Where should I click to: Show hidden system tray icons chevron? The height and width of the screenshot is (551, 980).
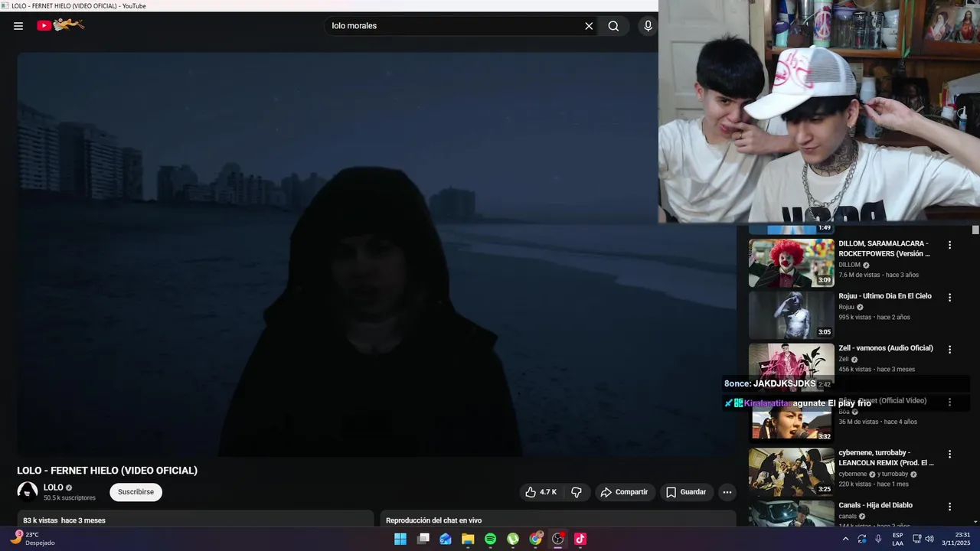pos(845,539)
